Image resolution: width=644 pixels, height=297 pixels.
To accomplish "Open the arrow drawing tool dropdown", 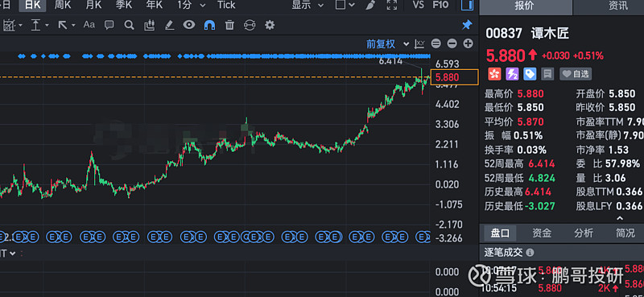I will click(66, 26).
